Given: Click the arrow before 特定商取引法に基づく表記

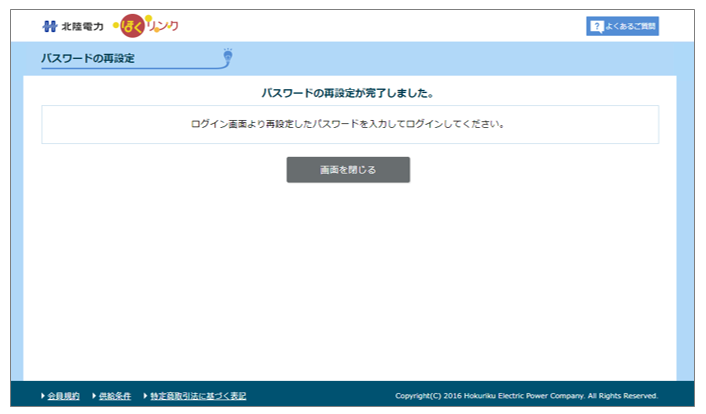Looking at the screenshot, I should click(x=145, y=396).
